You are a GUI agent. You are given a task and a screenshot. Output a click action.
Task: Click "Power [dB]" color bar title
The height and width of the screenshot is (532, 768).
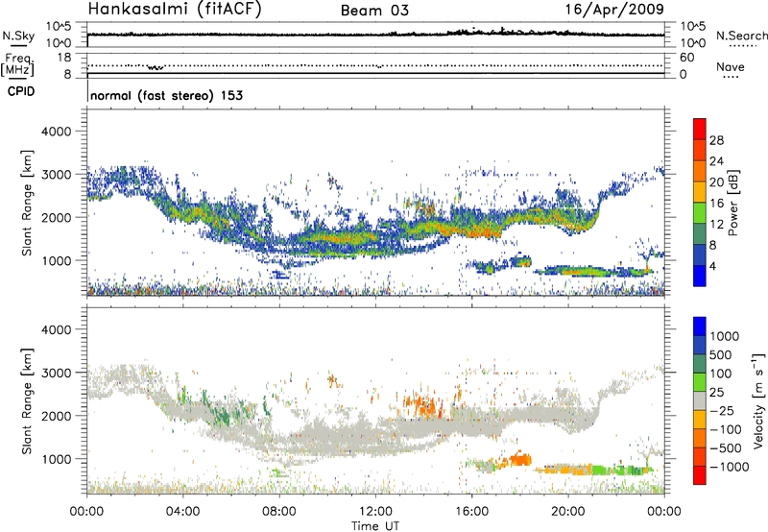click(732, 203)
